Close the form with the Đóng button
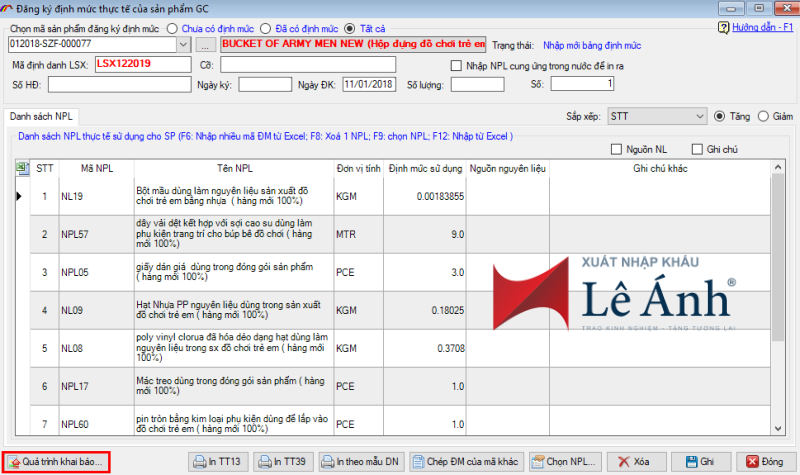The width and height of the screenshot is (800, 475). (766, 462)
